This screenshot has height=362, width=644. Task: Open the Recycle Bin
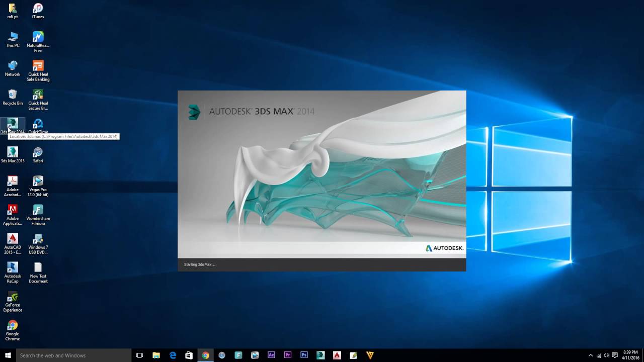[x=13, y=98]
